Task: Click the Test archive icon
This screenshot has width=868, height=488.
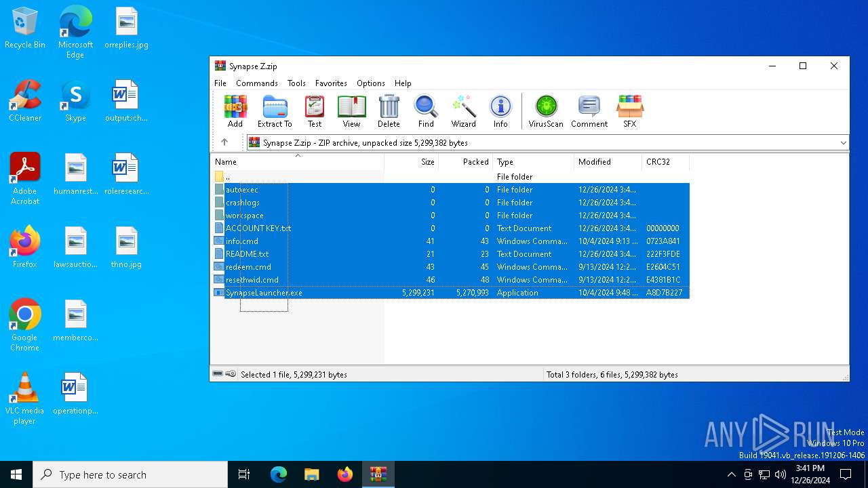Action: [x=315, y=111]
